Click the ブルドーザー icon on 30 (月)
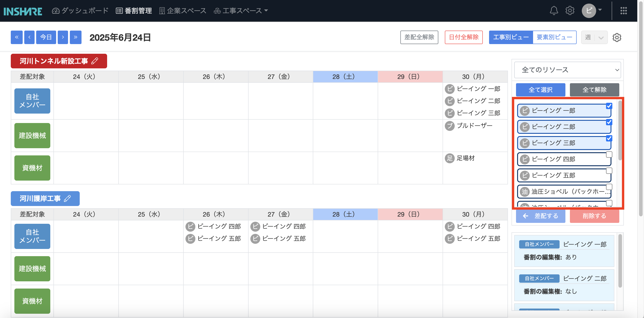This screenshot has width=644, height=318. coord(450,126)
